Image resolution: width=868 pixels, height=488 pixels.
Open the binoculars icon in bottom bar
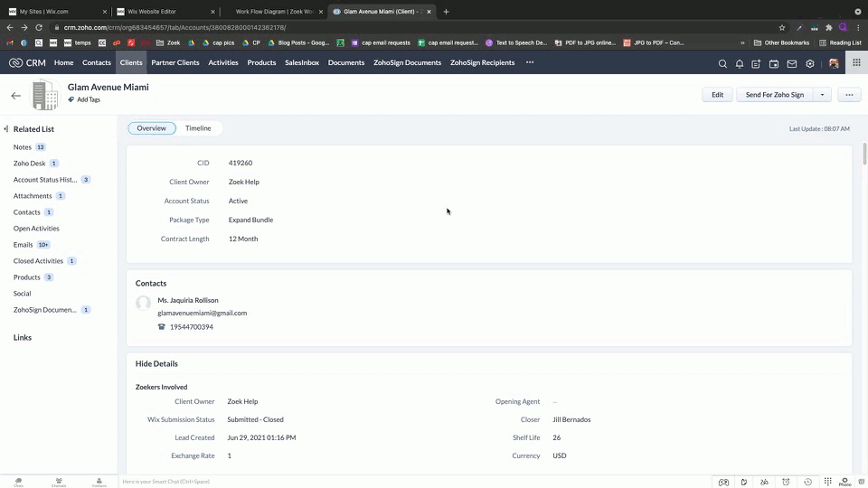tap(765, 482)
